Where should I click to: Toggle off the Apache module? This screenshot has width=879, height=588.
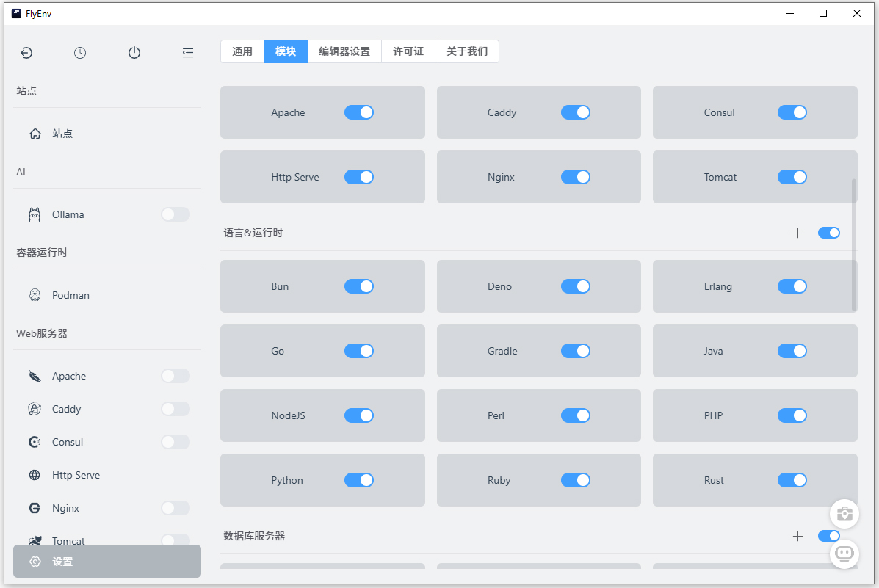(359, 112)
